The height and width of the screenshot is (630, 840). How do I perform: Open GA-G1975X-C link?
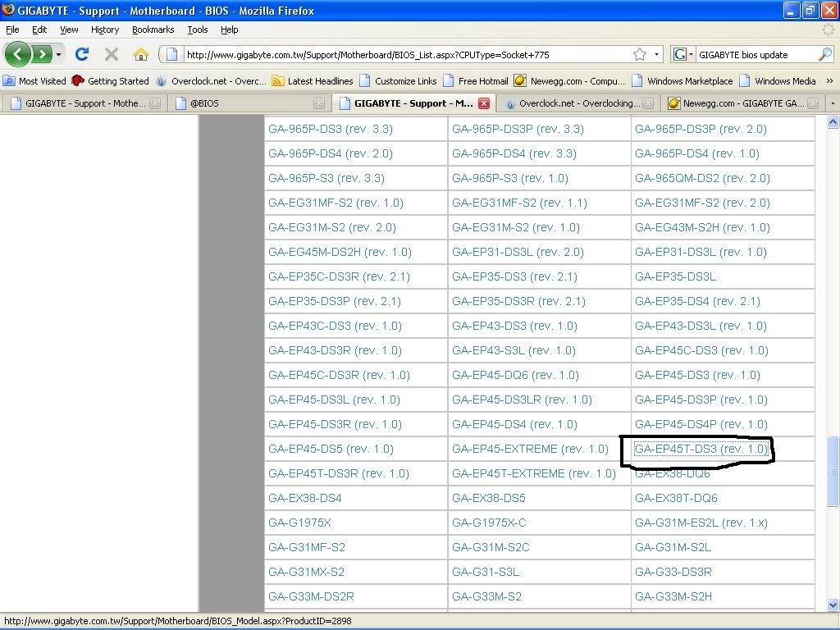point(489,523)
